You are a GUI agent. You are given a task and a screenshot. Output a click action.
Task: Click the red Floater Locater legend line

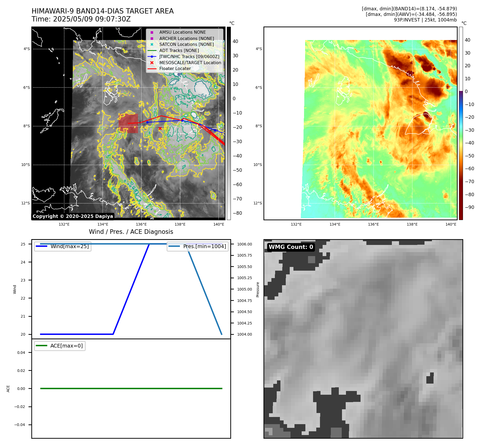tap(152, 69)
